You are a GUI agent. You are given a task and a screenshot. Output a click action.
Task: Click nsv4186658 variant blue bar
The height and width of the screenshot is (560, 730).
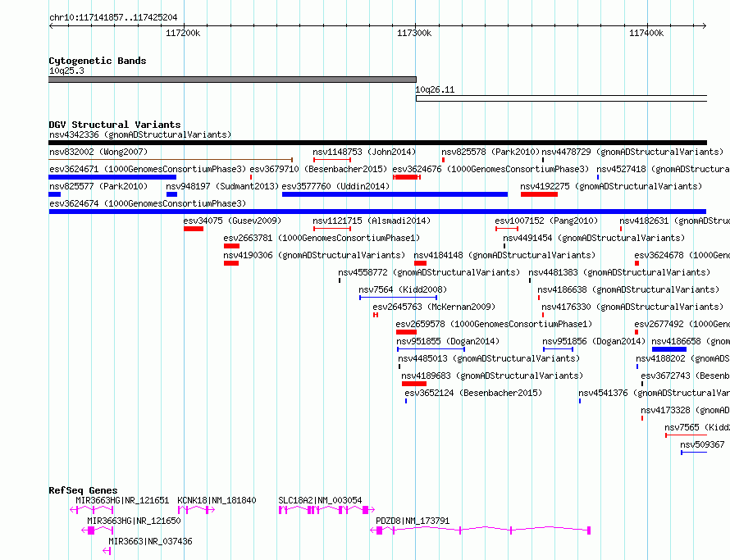point(669,349)
